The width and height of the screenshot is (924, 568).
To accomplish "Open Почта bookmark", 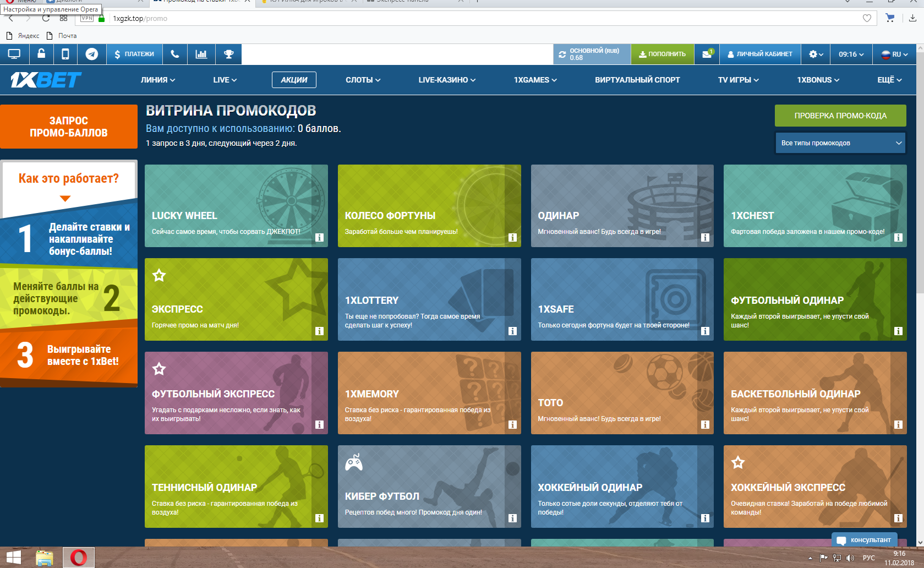I will pyautogui.click(x=62, y=36).
